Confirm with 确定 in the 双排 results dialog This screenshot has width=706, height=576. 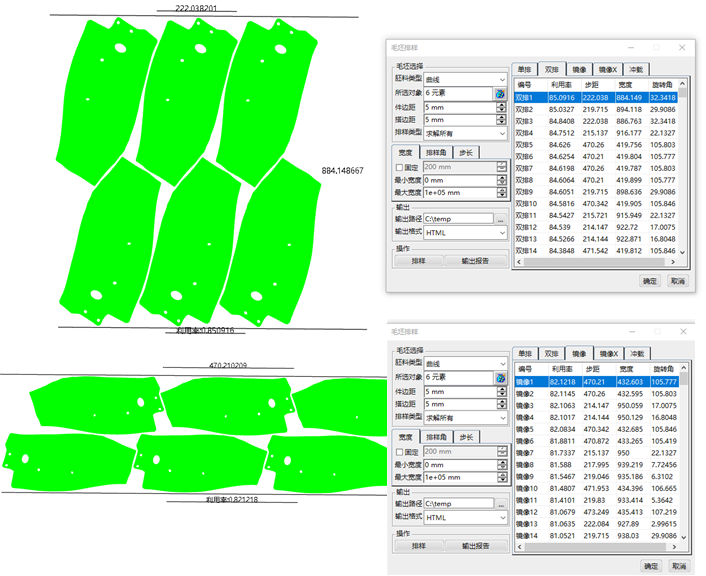pyautogui.click(x=650, y=281)
